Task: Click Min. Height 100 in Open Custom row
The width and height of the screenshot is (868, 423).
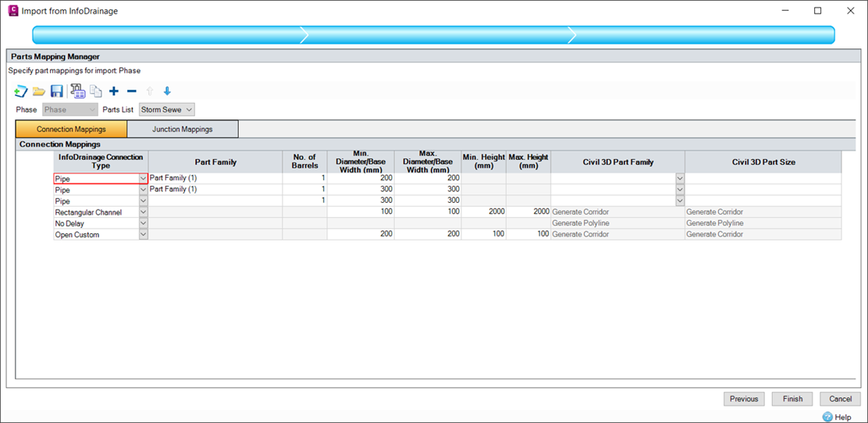Action: (484, 234)
